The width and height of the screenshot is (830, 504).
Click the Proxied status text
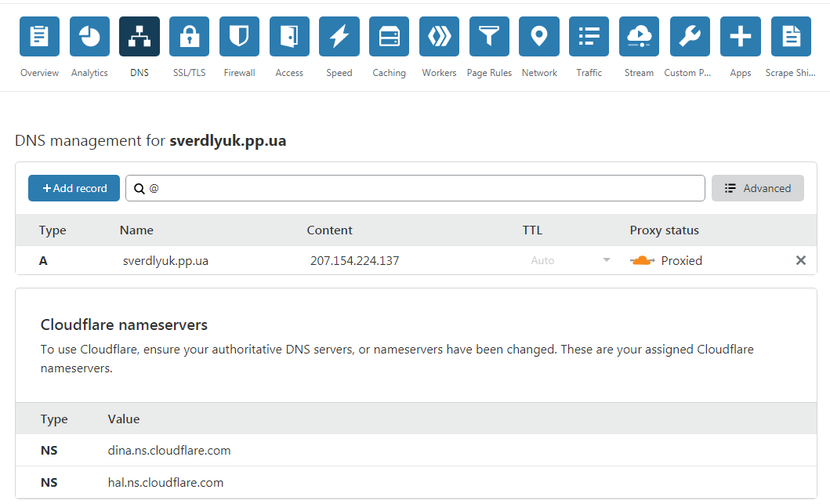[x=682, y=260]
